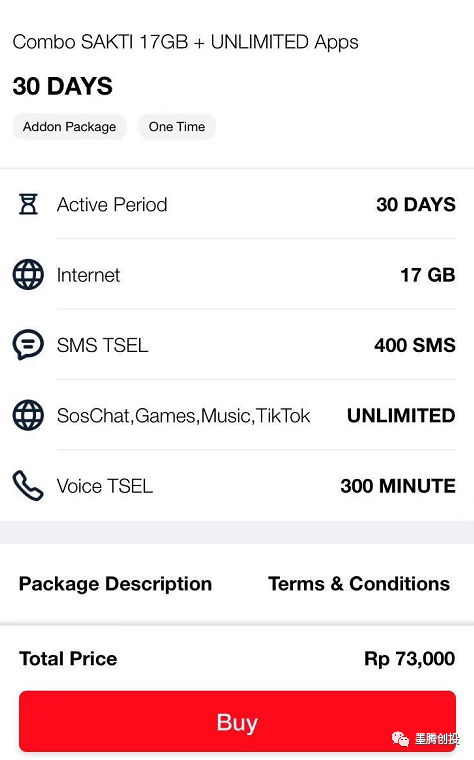Click the SosChat,Games,Music,TikTok label
Viewport: 474px width, 760px height.
point(184,415)
